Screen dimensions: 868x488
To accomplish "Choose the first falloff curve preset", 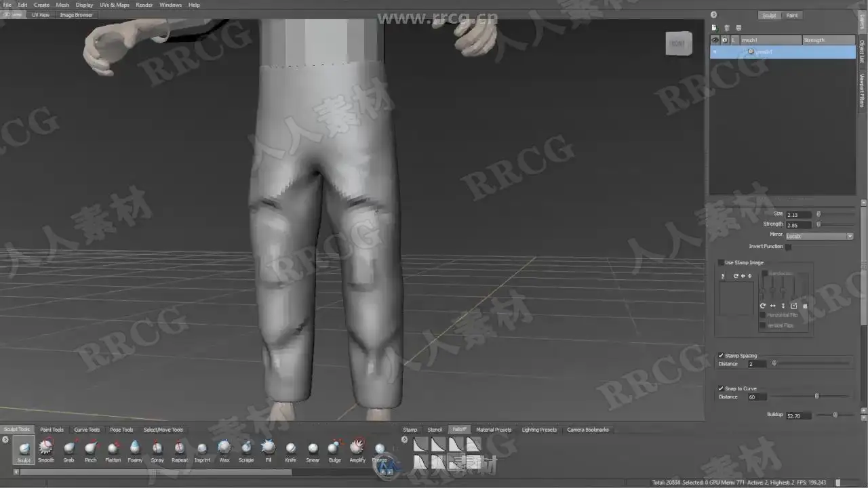I will (420, 445).
